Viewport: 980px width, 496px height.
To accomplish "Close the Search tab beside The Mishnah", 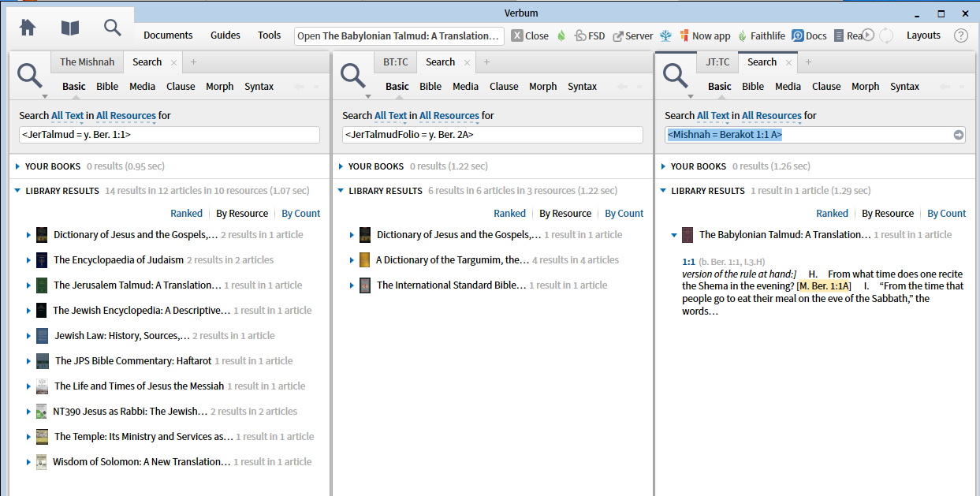I will point(174,62).
